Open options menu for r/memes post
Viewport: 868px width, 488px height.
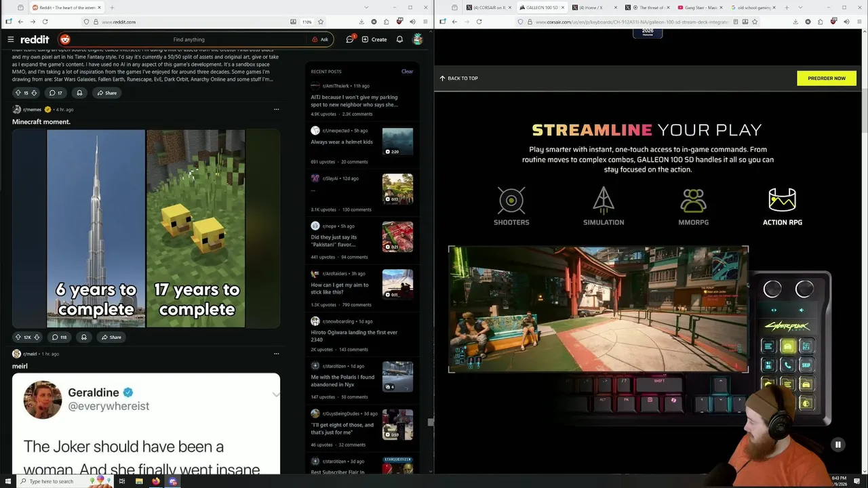coord(276,109)
